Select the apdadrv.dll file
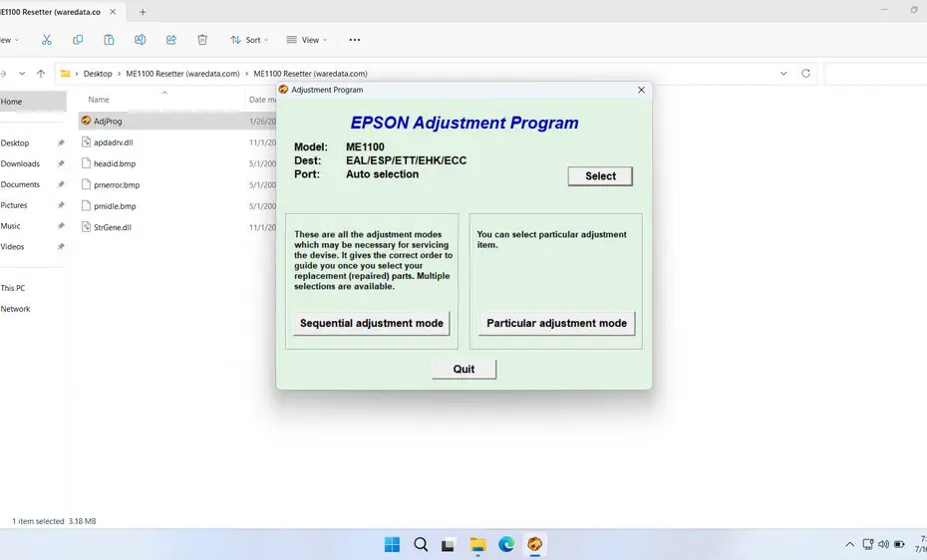 pos(114,142)
